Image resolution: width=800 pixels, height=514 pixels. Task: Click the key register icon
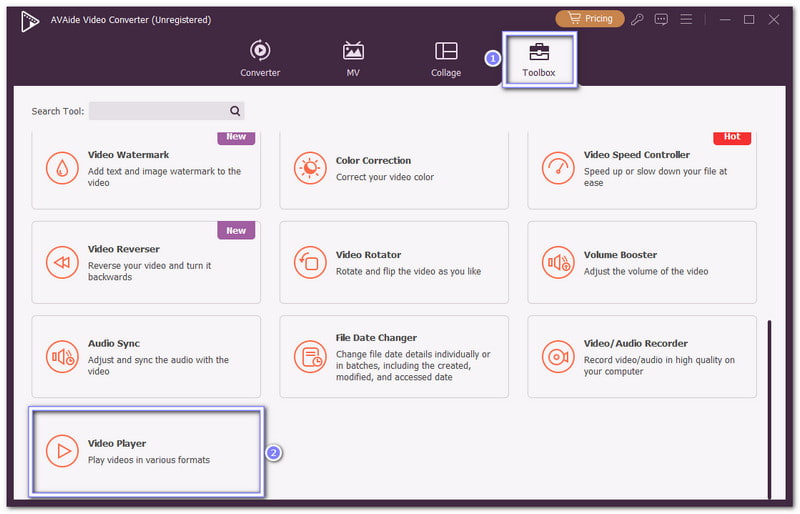click(x=638, y=19)
